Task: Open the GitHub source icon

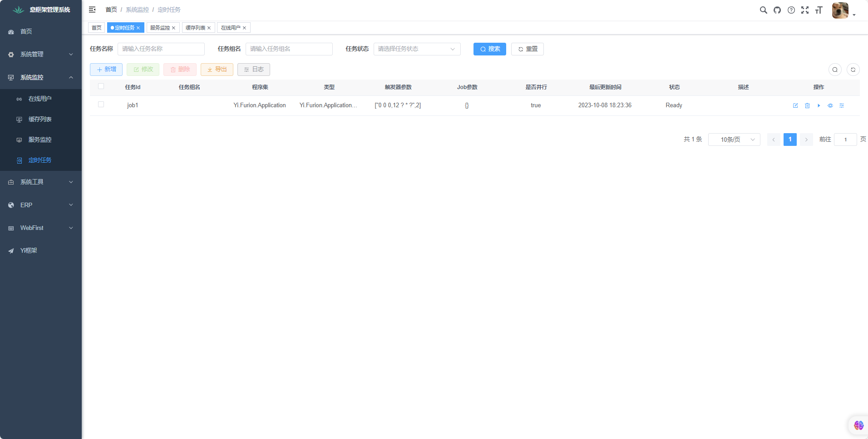Action: (777, 10)
